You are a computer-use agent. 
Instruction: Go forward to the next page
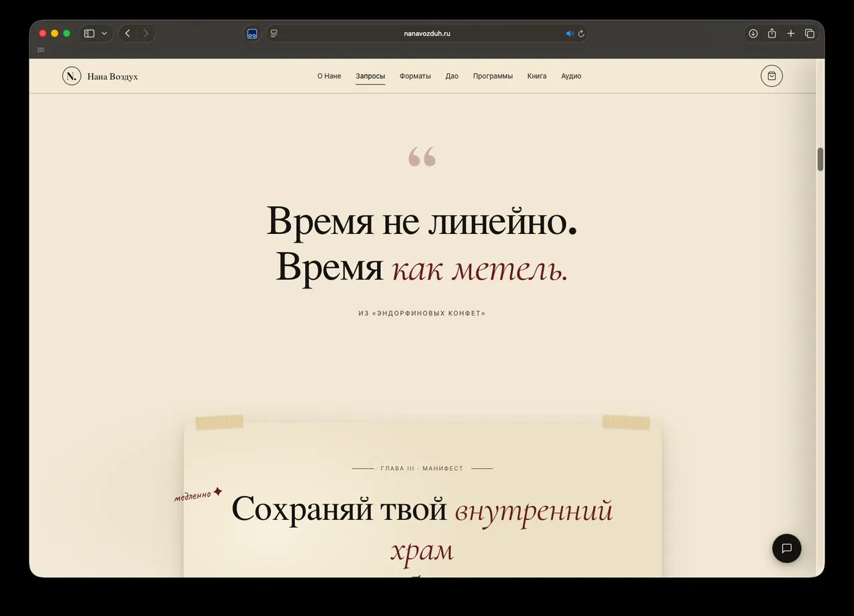click(146, 33)
